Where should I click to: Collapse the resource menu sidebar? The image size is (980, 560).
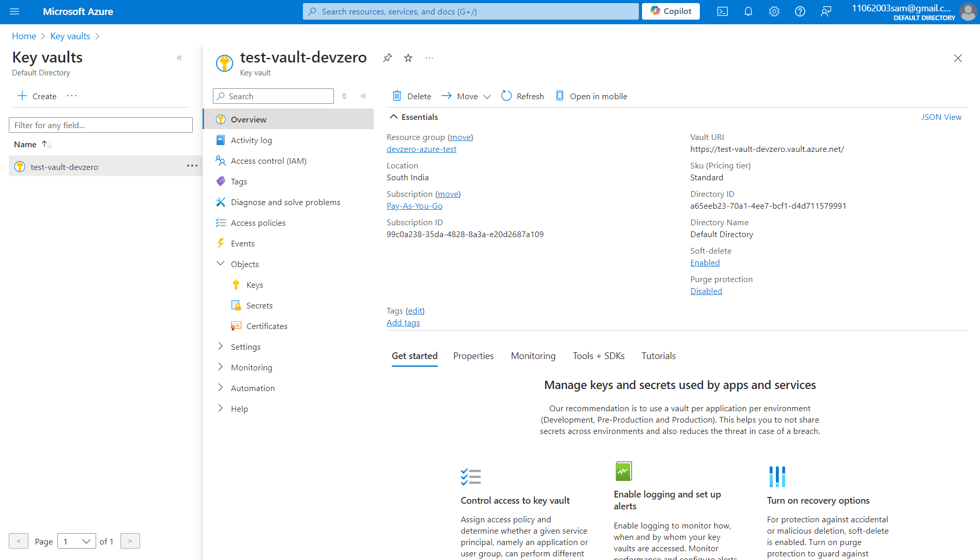363,96
